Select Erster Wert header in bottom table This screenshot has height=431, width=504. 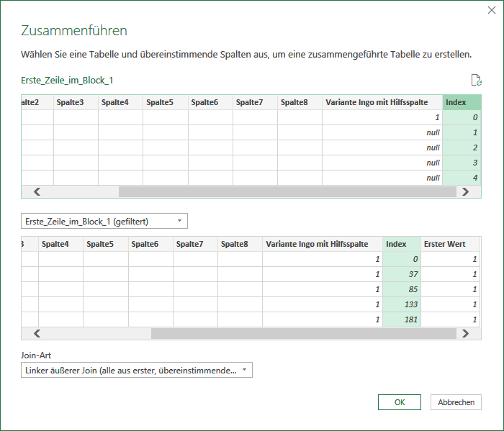pos(450,244)
